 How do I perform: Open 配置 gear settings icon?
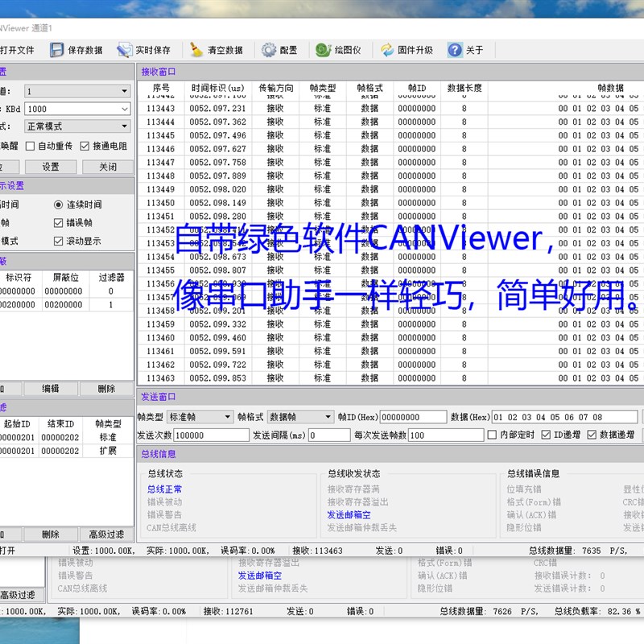[x=269, y=50]
